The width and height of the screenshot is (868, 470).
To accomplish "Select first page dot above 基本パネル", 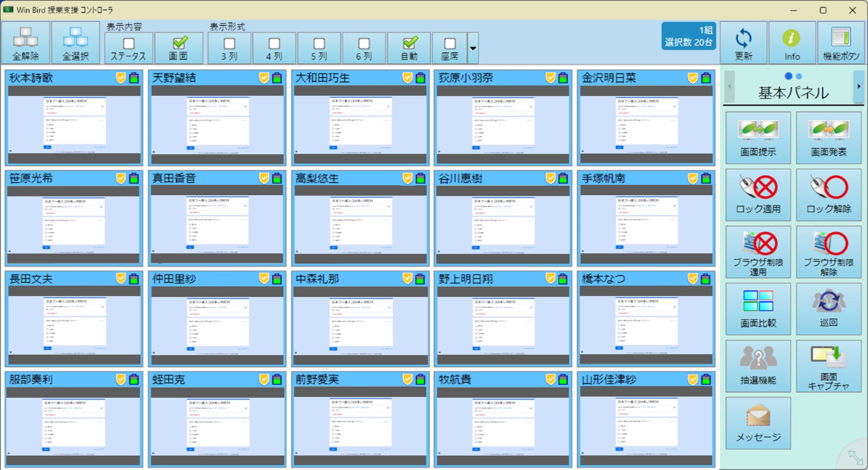I will click(788, 76).
